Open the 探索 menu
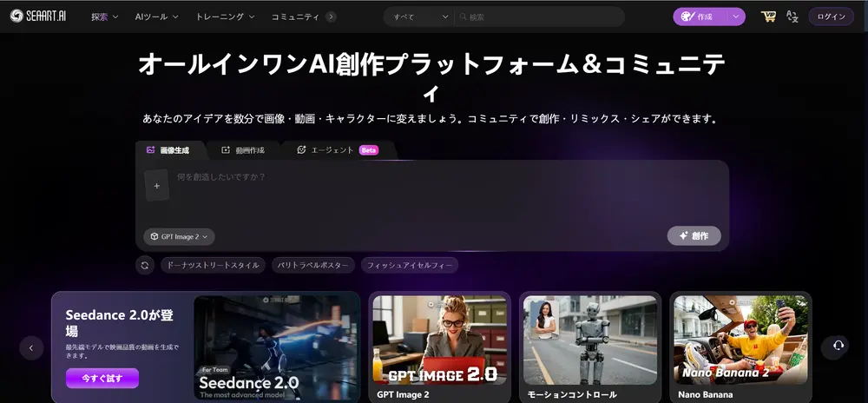The width and height of the screenshot is (868, 403). coord(105,17)
